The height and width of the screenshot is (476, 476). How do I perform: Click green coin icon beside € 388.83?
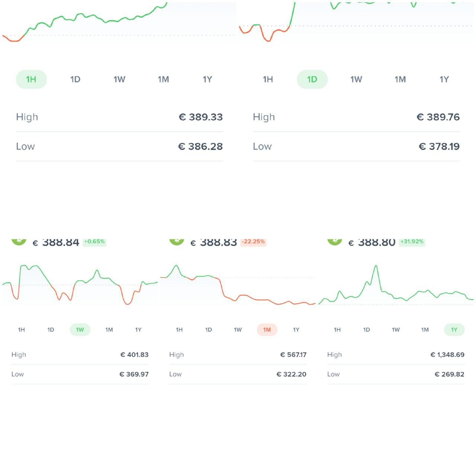pyautogui.click(x=177, y=242)
